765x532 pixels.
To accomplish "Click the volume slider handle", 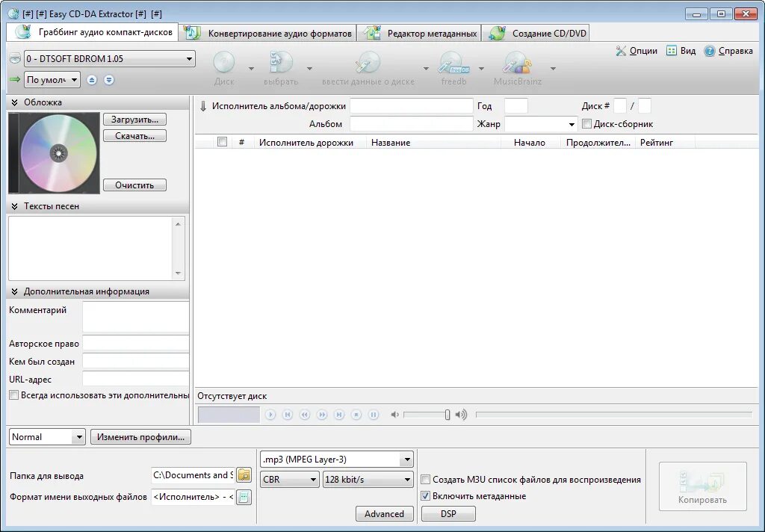I will click(x=447, y=415).
